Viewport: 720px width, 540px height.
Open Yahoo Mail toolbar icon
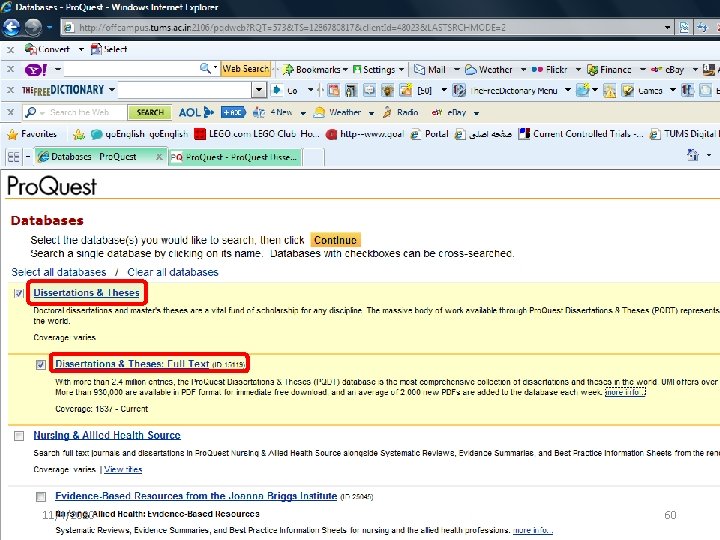point(419,69)
